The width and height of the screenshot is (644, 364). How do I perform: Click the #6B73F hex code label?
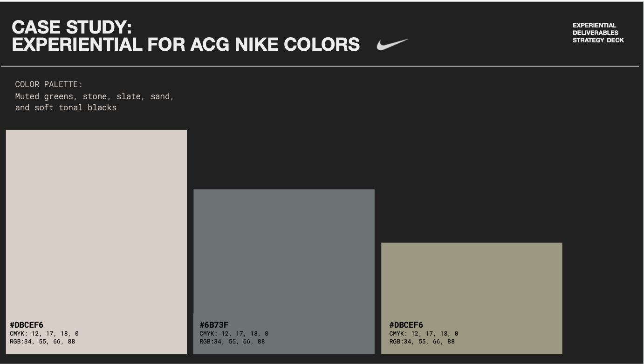[x=214, y=325]
